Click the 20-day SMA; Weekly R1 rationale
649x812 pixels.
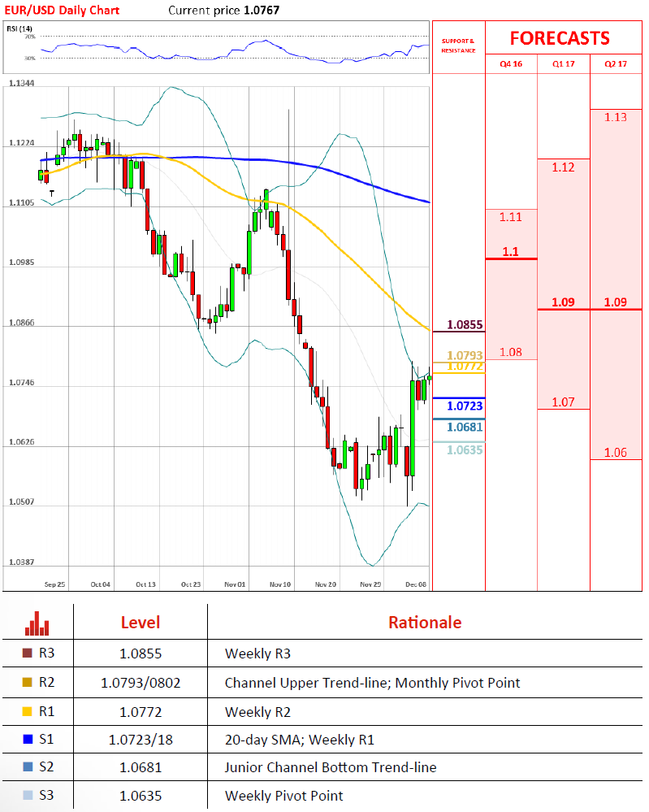point(299,740)
